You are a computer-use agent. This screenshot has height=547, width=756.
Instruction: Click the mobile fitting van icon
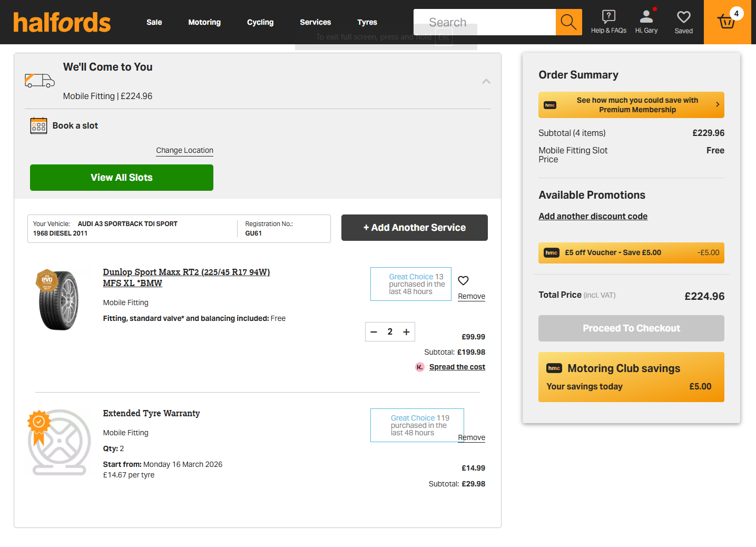pos(40,81)
